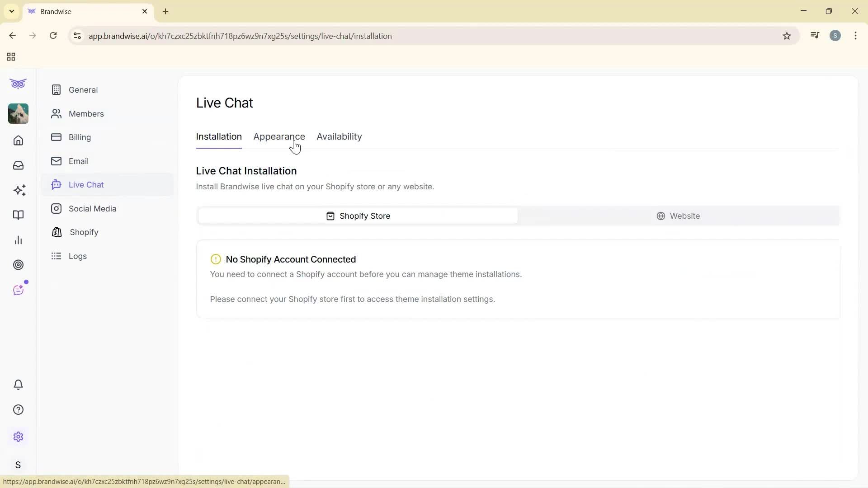
Task: Switch installation target to Website
Action: coord(679,216)
